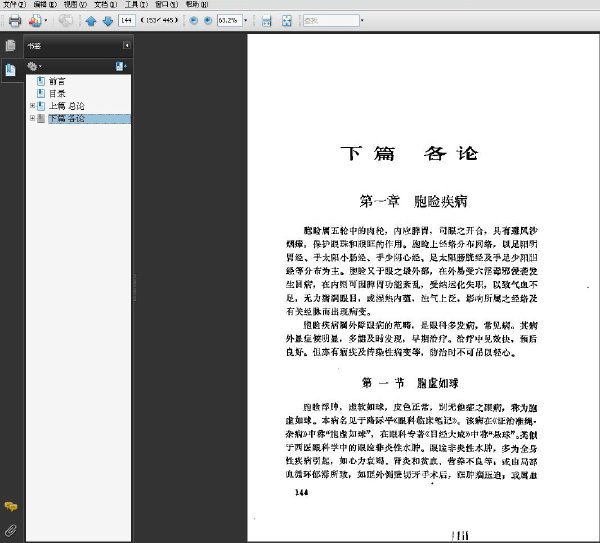600x543 pixels.
Task: Click the greyed collaborate toolbar icon
Action: pyautogui.click(x=65, y=21)
